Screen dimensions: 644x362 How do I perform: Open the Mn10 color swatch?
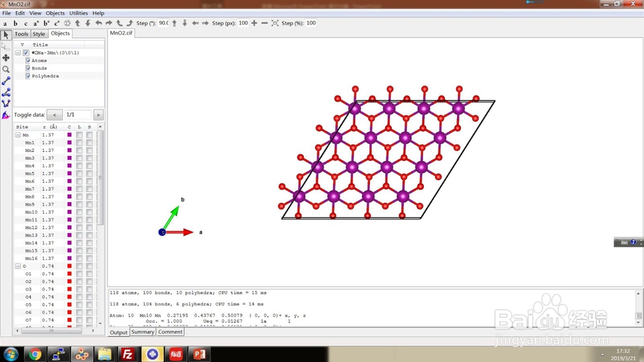(x=70, y=212)
